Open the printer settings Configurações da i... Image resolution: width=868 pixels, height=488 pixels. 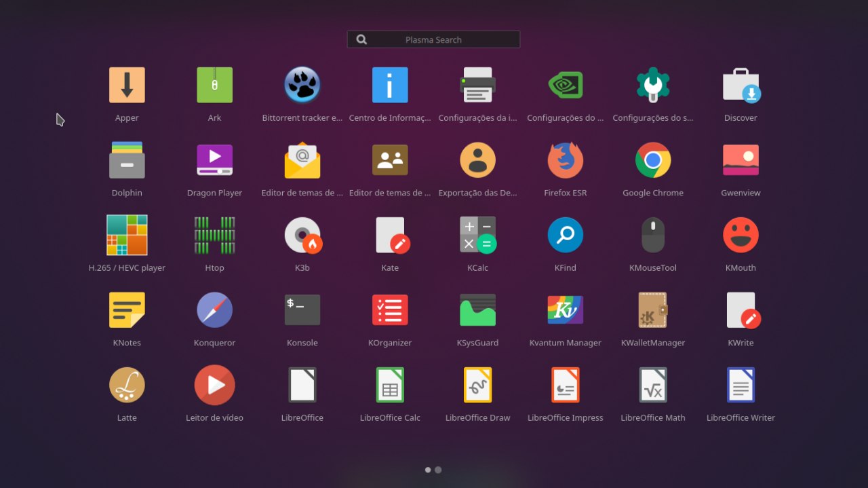(x=477, y=85)
